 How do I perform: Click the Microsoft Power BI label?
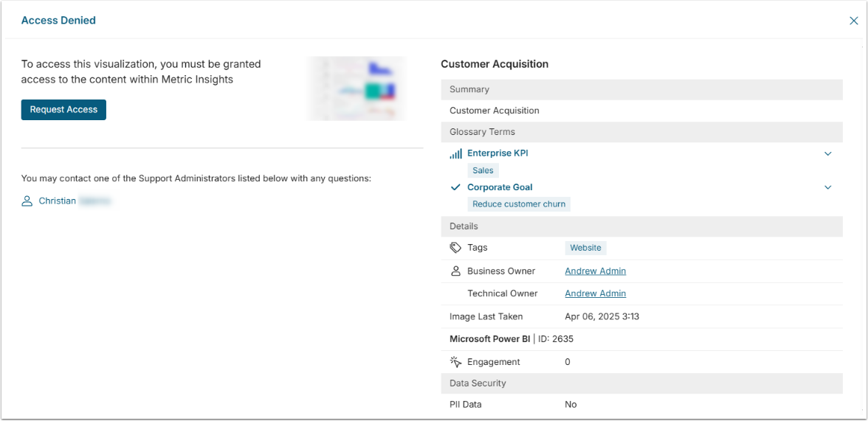coord(489,339)
